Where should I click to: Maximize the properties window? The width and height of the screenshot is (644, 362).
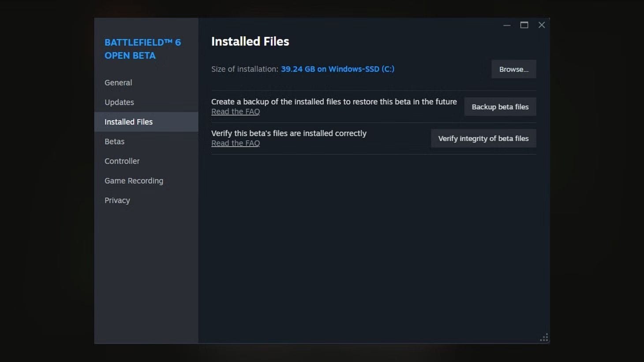tap(524, 25)
